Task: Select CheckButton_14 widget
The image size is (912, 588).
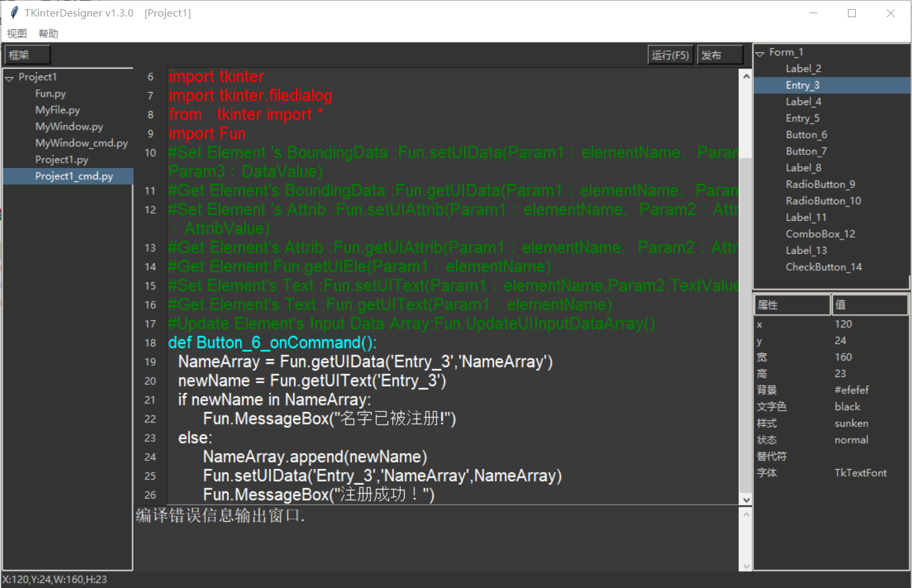Action: tap(823, 267)
